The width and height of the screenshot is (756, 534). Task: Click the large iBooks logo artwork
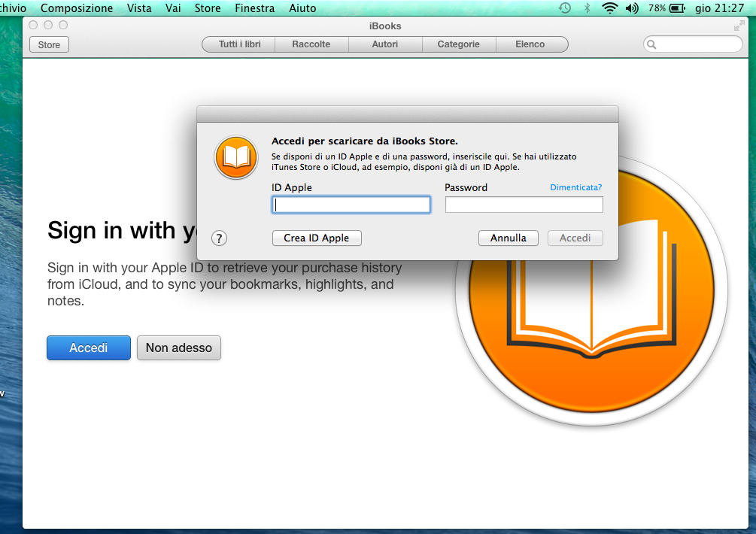pyautogui.click(x=591, y=290)
